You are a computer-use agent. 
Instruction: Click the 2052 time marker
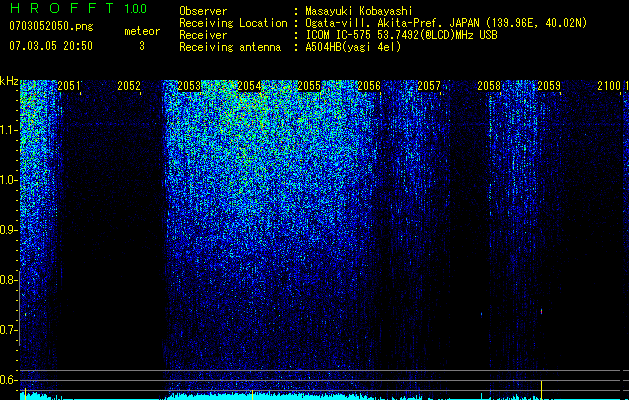[x=129, y=86]
